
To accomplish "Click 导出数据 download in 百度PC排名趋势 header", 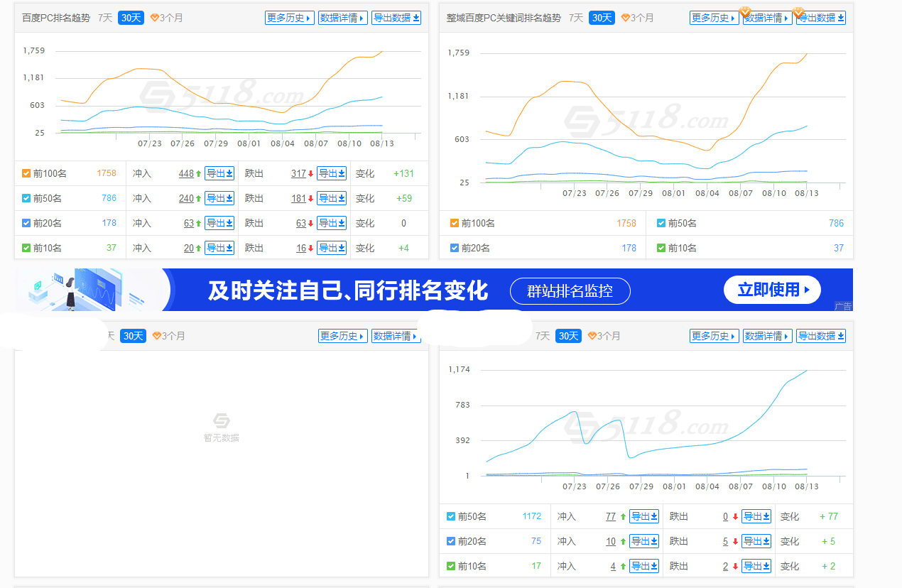I will pyautogui.click(x=396, y=18).
